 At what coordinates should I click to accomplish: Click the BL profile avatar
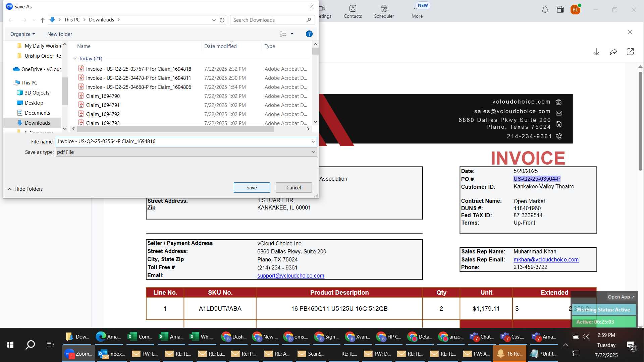[x=575, y=10]
